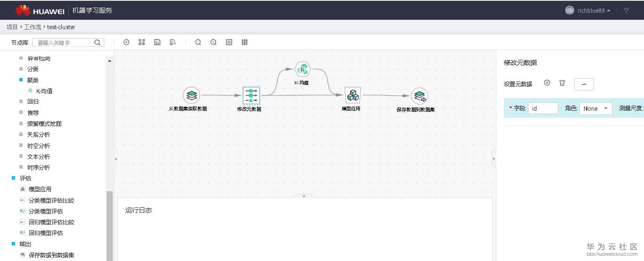
Task: Click the test-cluster breadcrumb
Action: 61,27
